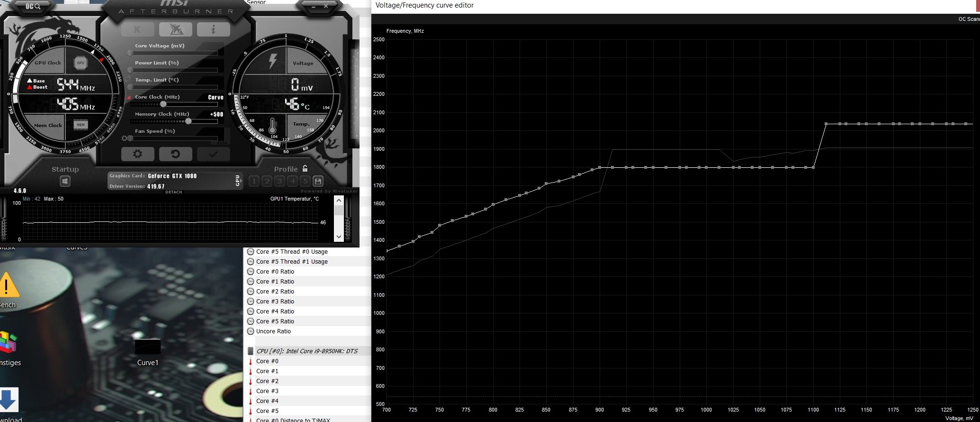The width and height of the screenshot is (980, 422).
Task: Click the Temp. Limit (°C) slider handle
Action: [x=130, y=87]
